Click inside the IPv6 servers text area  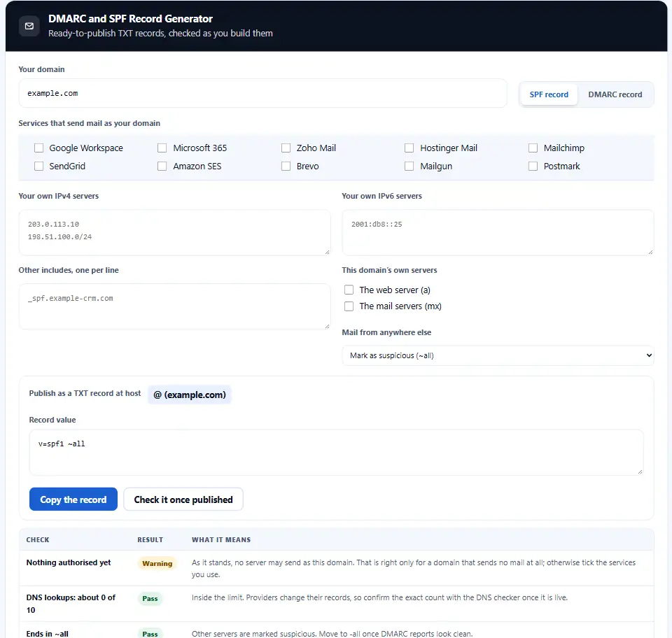pos(498,232)
